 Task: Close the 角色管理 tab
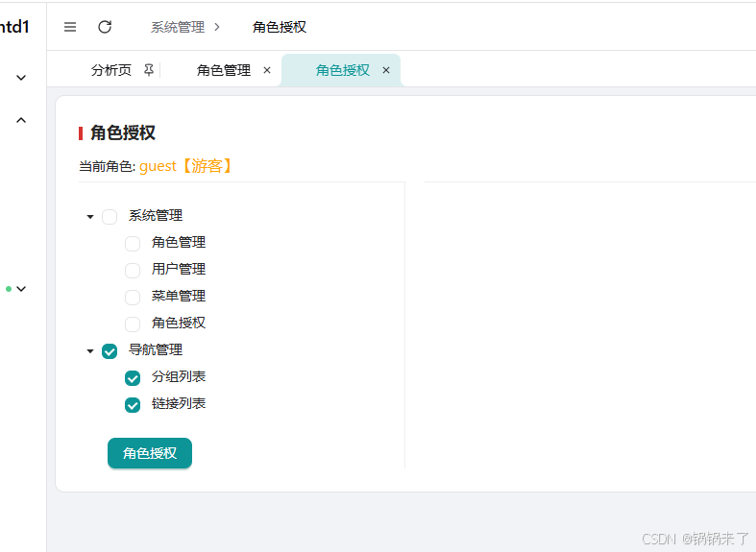tap(267, 70)
